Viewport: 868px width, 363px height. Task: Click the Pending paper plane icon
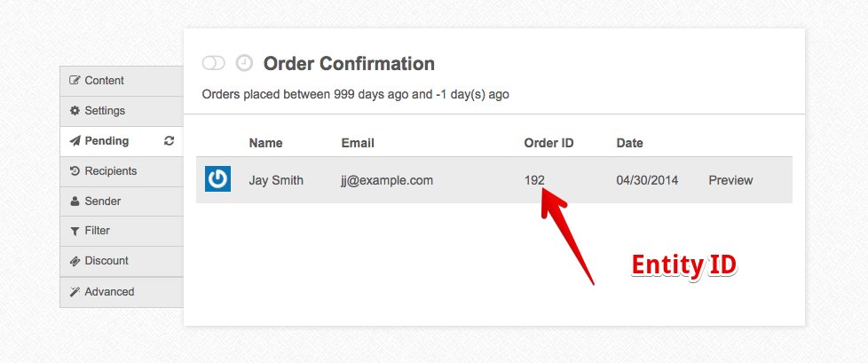[x=75, y=141]
